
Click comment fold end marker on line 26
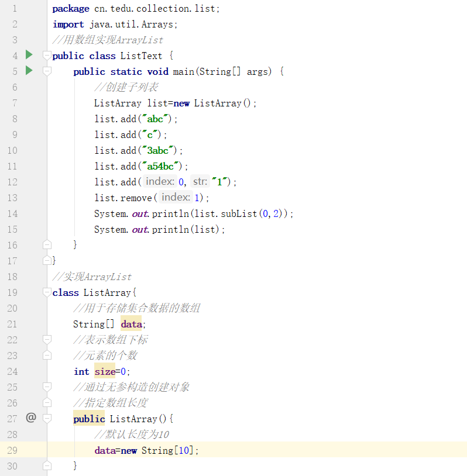(x=47, y=402)
